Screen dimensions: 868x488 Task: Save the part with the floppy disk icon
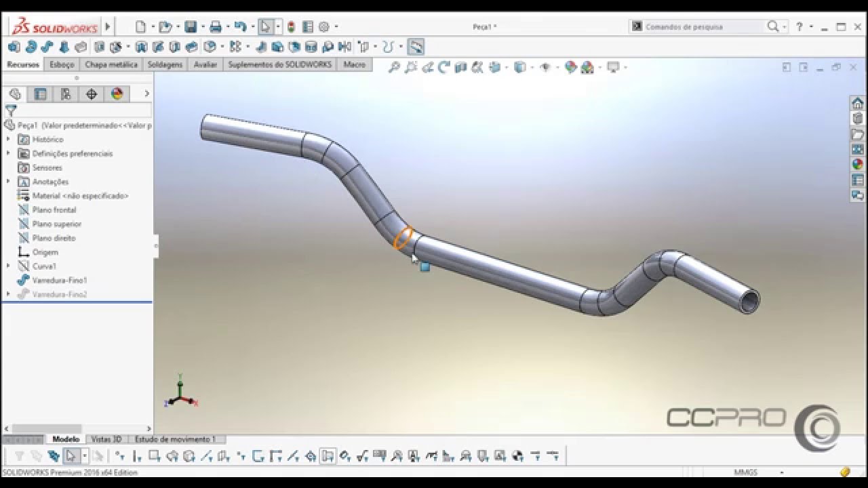pyautogui.click(x=191, y=27)
